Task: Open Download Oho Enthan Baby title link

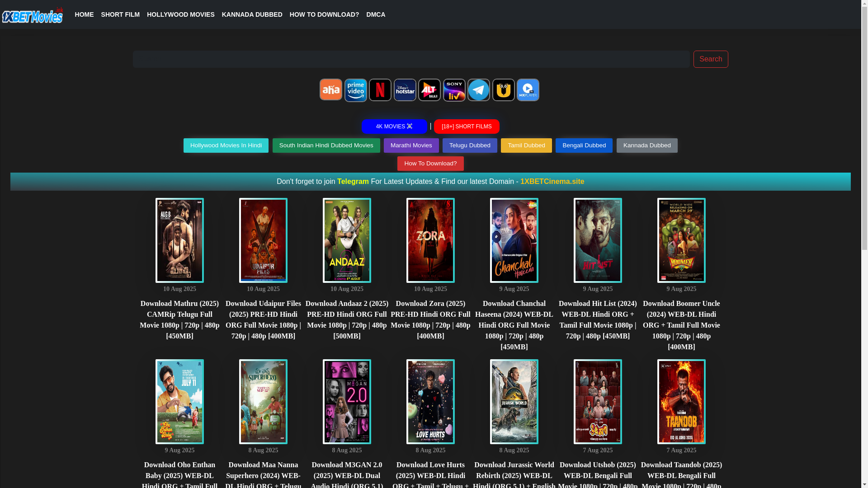Action: (179, 474)
